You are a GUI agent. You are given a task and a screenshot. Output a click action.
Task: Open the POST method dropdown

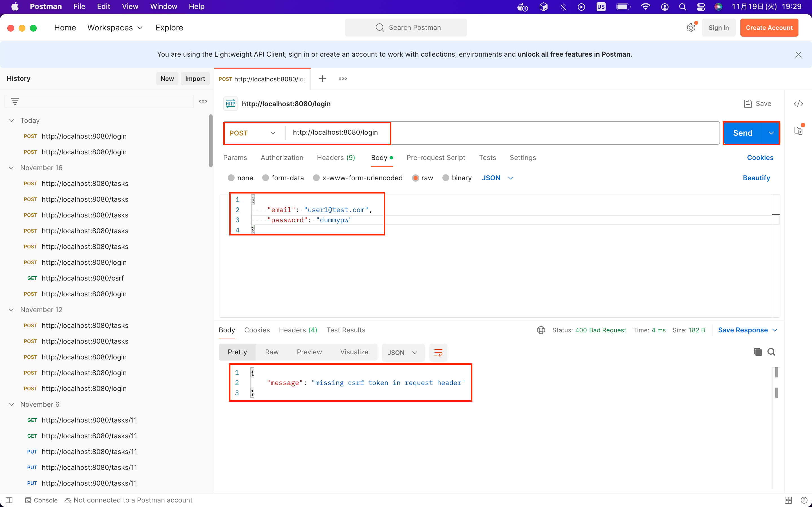coord(253,133)
